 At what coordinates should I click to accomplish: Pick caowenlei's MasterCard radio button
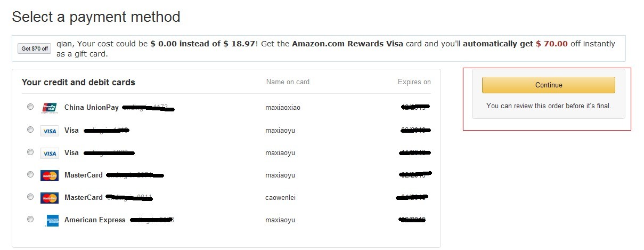pyautogui.click(x=30, y=197)
